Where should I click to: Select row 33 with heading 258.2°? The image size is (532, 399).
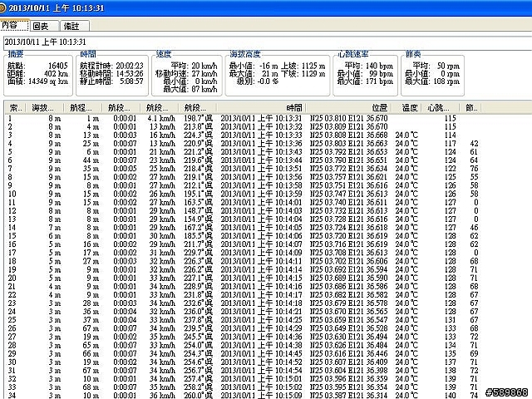244,387
